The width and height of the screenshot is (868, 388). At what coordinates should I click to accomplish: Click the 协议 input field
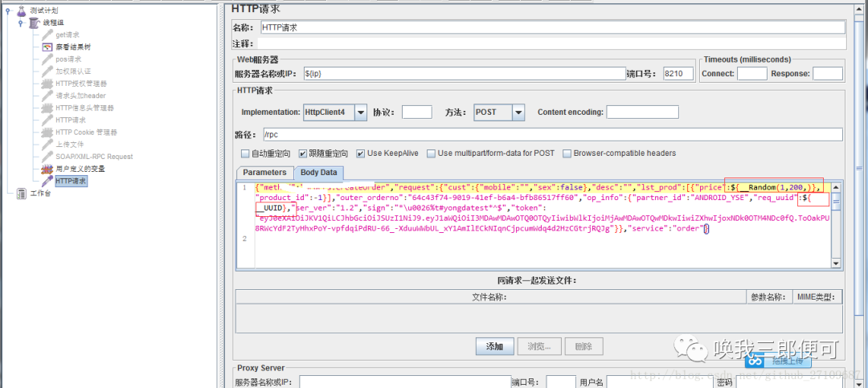(x=417, y=112)
